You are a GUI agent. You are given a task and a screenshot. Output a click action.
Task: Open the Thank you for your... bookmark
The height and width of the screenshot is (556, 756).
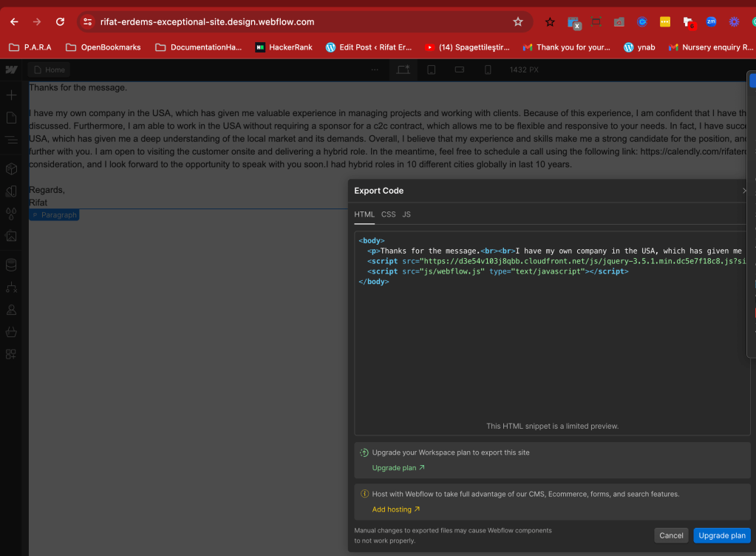tap(567, 47)
